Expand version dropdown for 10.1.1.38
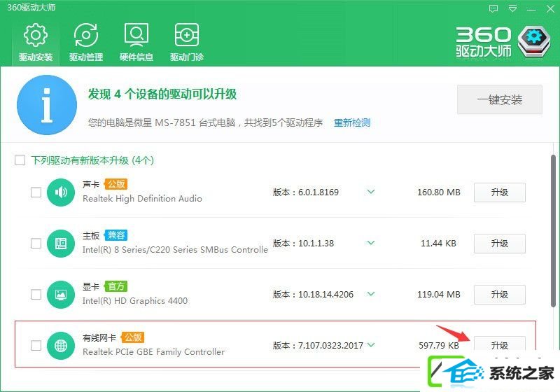The width and height of the screenshot is (560, 392). tap(371, 243)
